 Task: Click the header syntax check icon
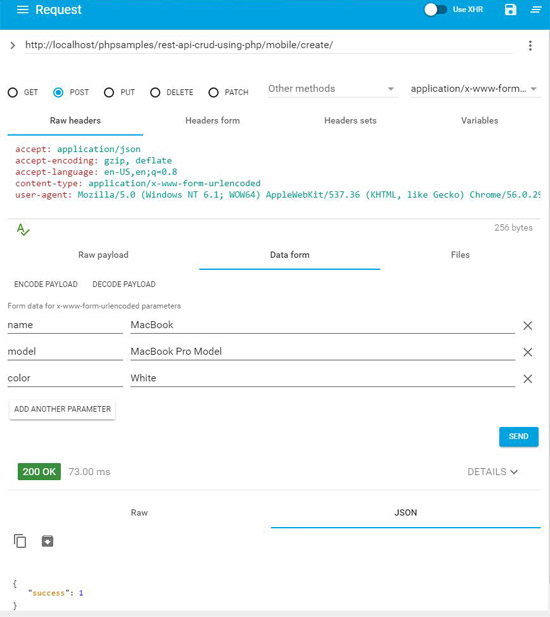point(23,229)
